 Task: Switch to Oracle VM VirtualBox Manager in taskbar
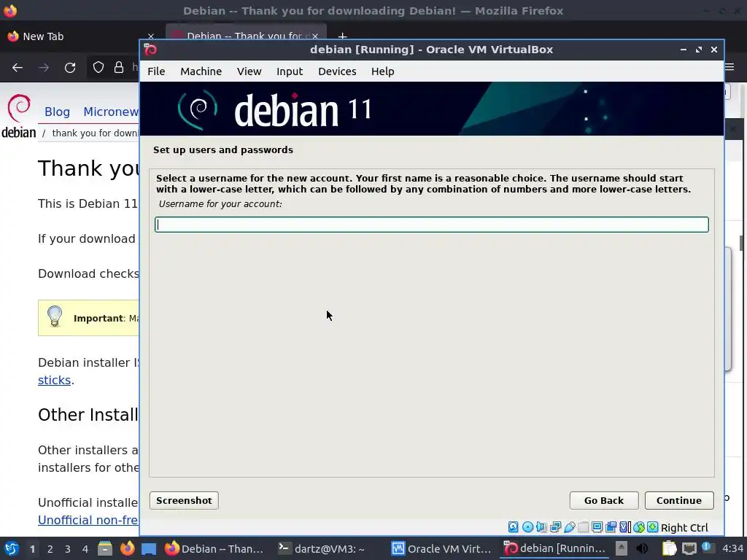coord(441,548)
